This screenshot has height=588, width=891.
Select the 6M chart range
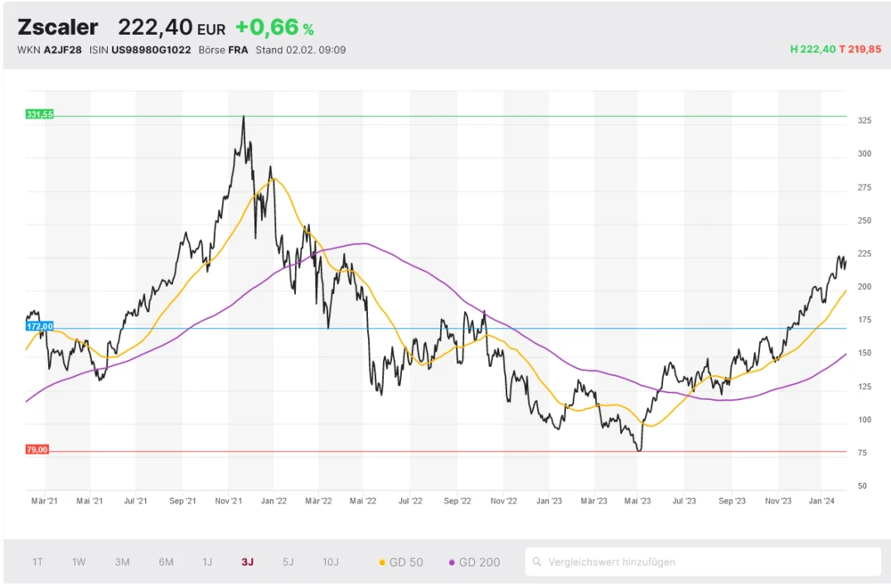coord(166,562)
